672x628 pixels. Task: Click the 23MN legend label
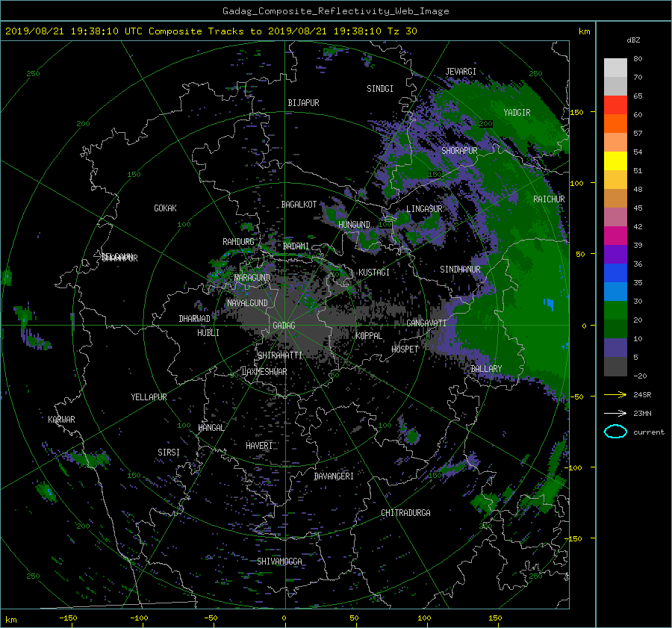pos(642,414)
